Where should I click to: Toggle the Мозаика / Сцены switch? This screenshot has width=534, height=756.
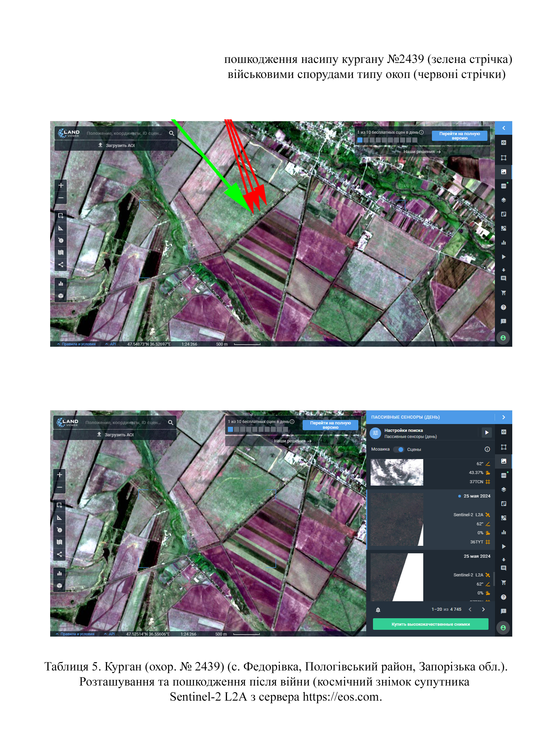pyautogui.click(x=399, y=449)
